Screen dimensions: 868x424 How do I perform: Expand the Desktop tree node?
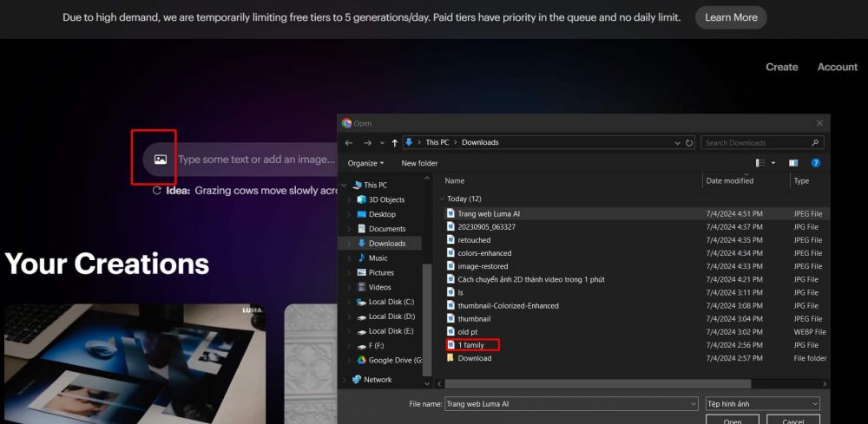click(349, 214)
